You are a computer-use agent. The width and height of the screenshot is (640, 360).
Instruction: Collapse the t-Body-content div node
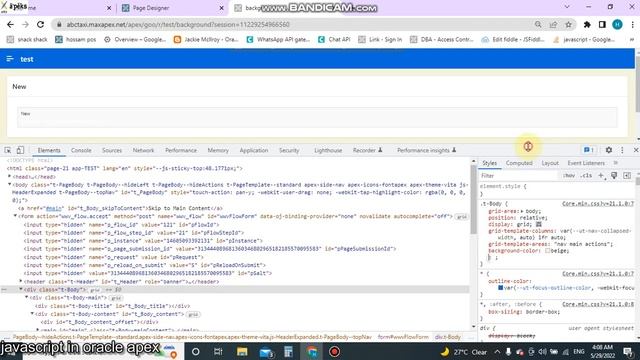32,314
